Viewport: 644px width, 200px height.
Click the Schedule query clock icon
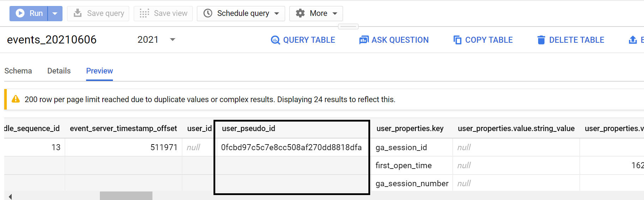[x=208, y=13]
